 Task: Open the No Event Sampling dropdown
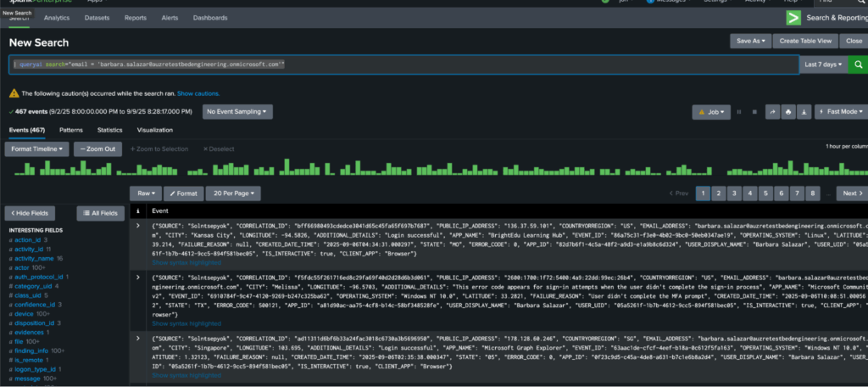[237, 111]
